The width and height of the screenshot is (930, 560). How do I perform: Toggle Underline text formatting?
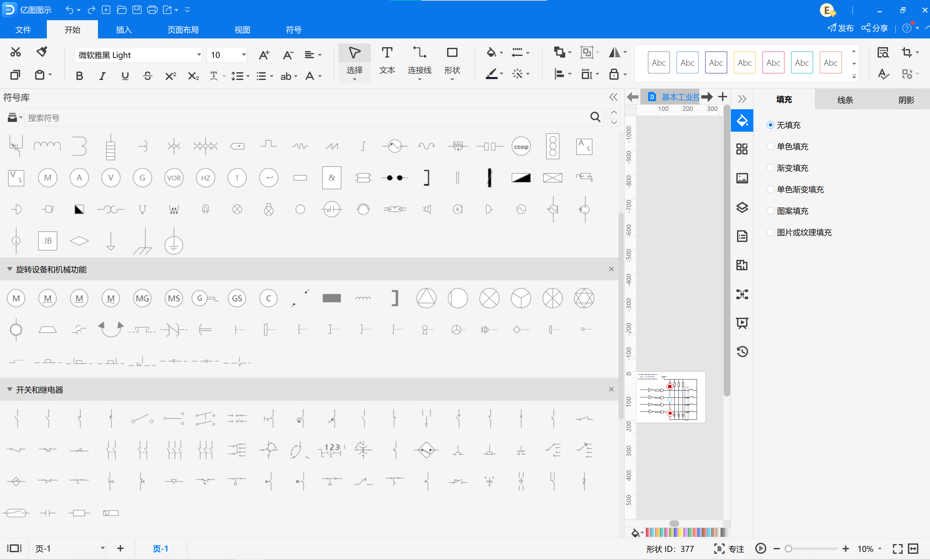125,76
